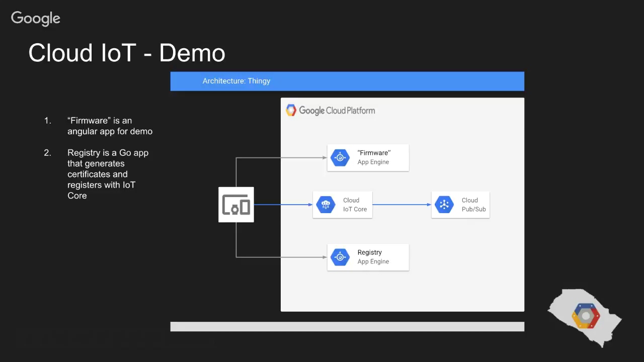Click the hexagon logo on state map
Image resolution: width=644 pixels, height=362 pixels.
click(x=586, y=316)
